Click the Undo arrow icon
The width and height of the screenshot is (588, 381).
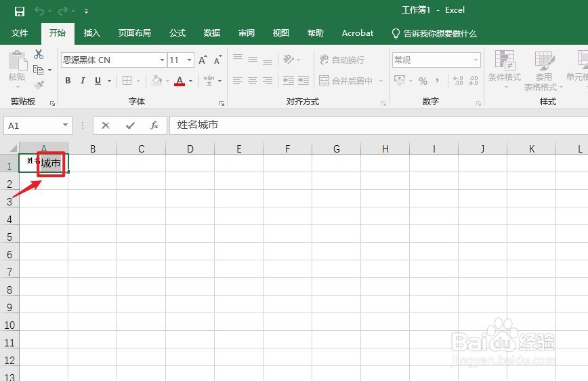coord(39,11)
